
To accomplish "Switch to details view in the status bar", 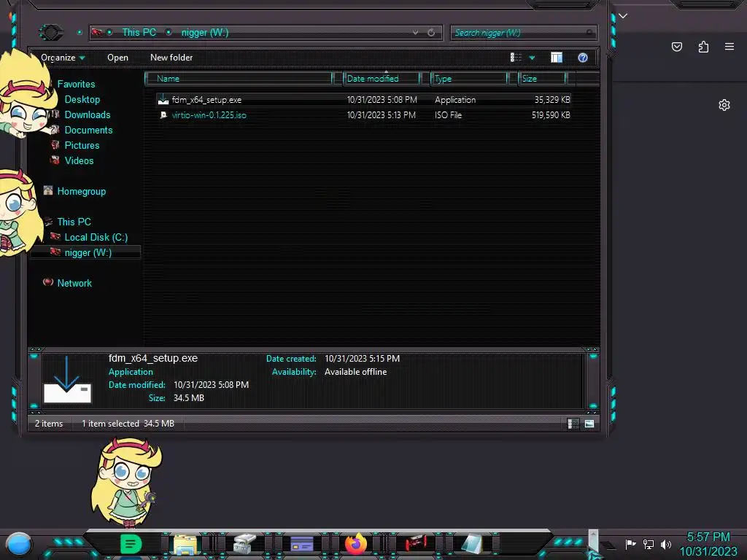I will coord(573,424).
